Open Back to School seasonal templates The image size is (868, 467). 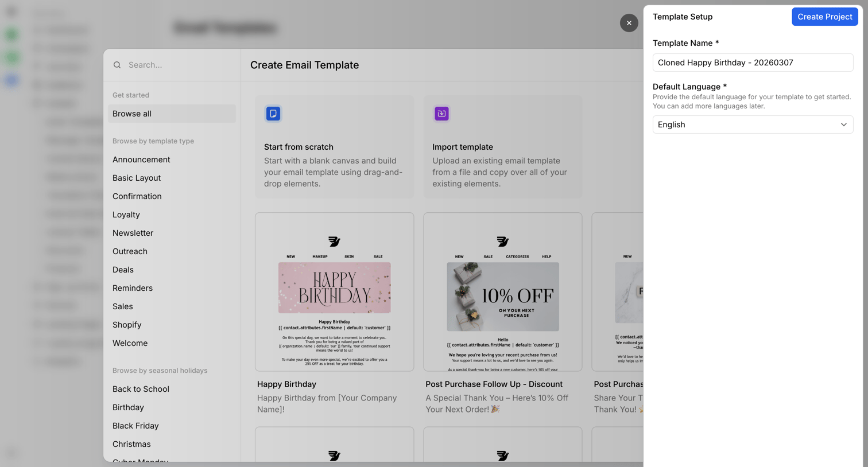(x=141, y=389)
